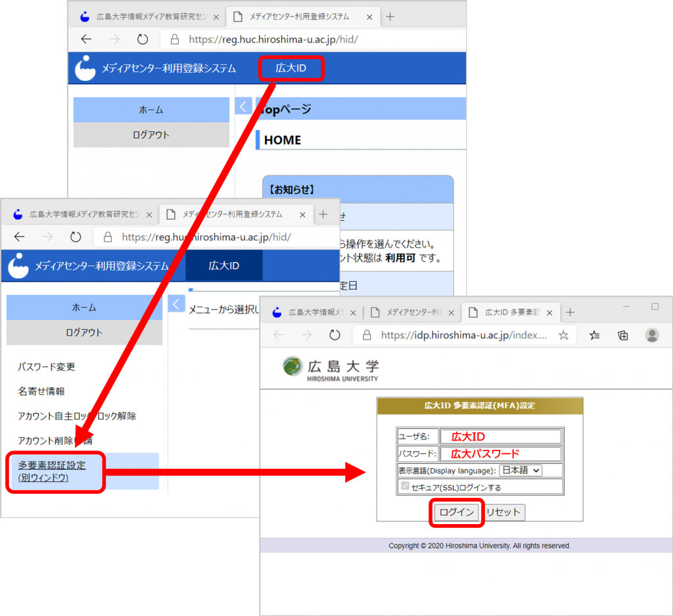673x616 pixels.
Task: Click the パスワード input field
Action: click(500, 454)
